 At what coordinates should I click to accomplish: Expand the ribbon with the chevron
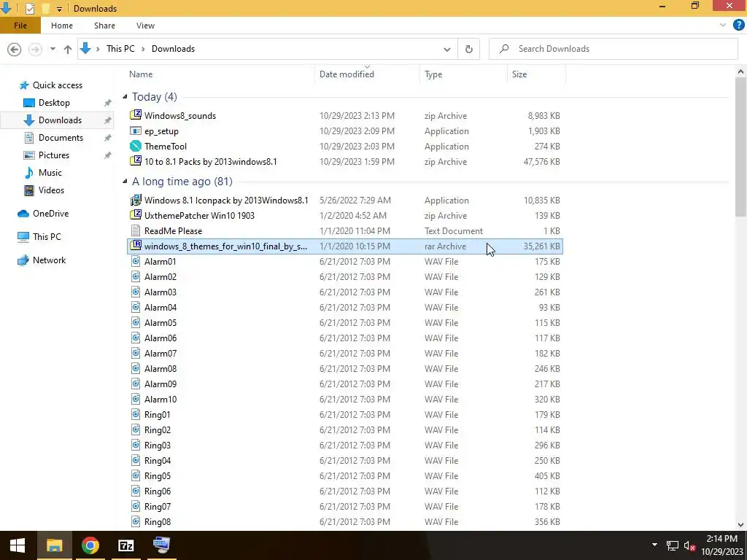tap(723, 26)
